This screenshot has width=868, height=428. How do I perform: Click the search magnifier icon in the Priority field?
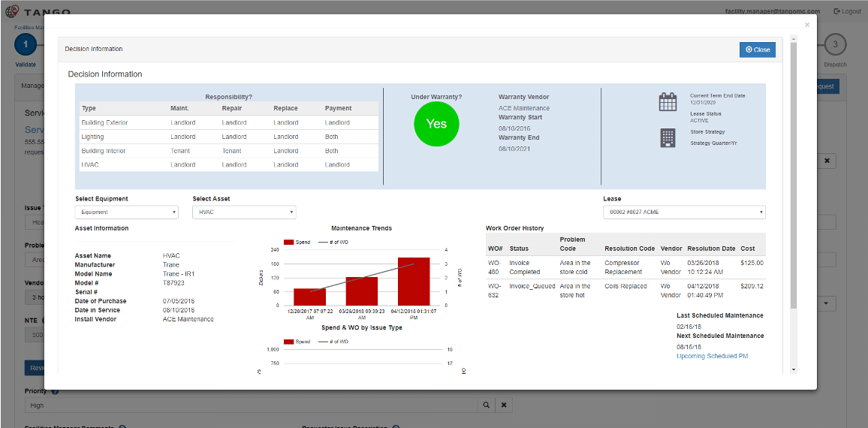[487, 405]
